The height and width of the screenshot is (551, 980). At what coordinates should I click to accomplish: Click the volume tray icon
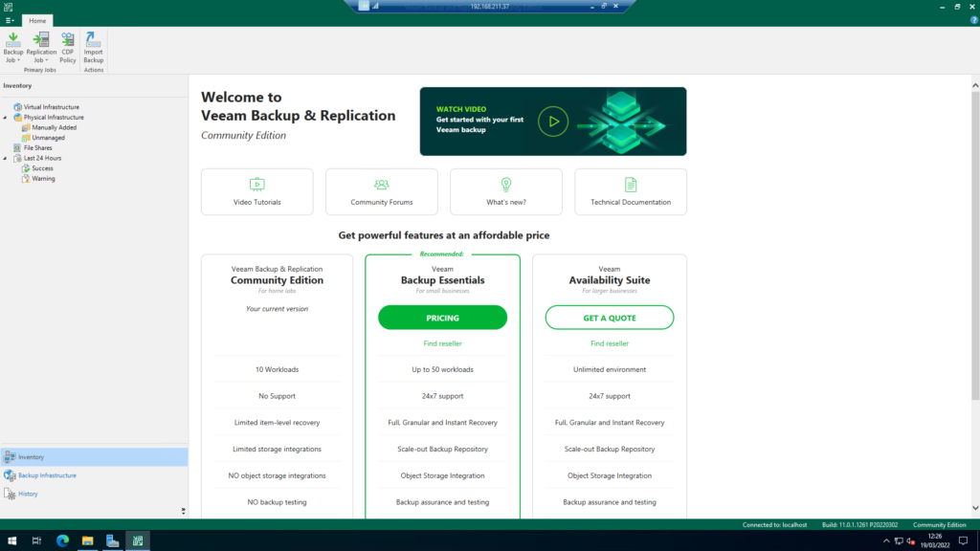tap(911, 541)
